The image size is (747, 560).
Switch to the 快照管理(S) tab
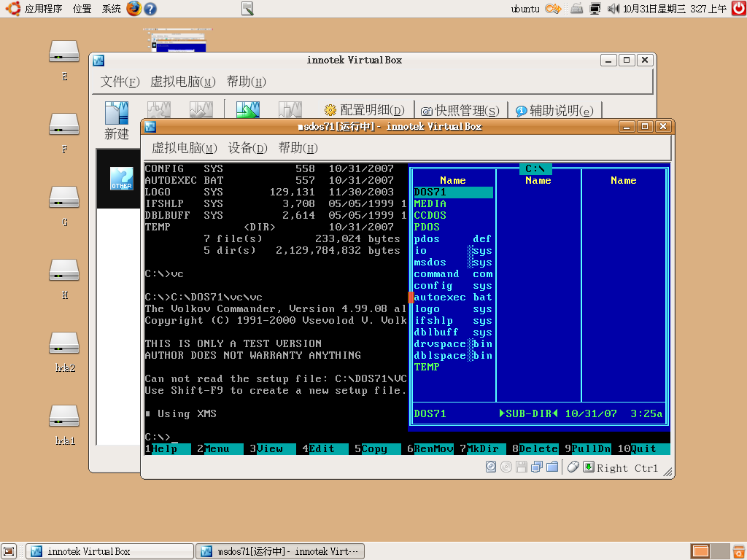(x=460, y=111)
